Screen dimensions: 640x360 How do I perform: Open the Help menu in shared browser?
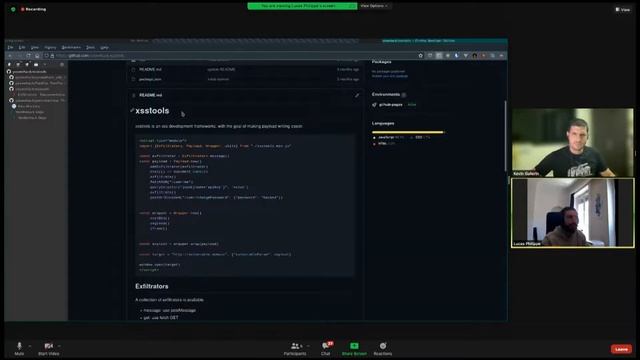(104, 47)
